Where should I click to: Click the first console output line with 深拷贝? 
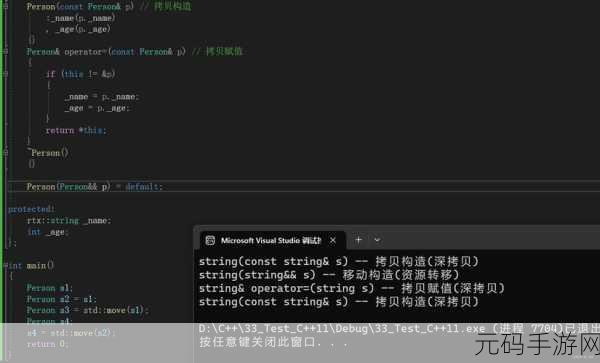[x=339, y=262]
